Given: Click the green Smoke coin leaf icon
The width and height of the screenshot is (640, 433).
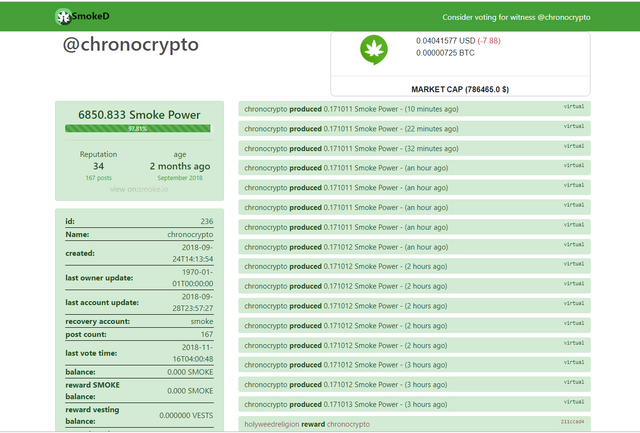Looking at the screenshot, I should coord(373,50).
